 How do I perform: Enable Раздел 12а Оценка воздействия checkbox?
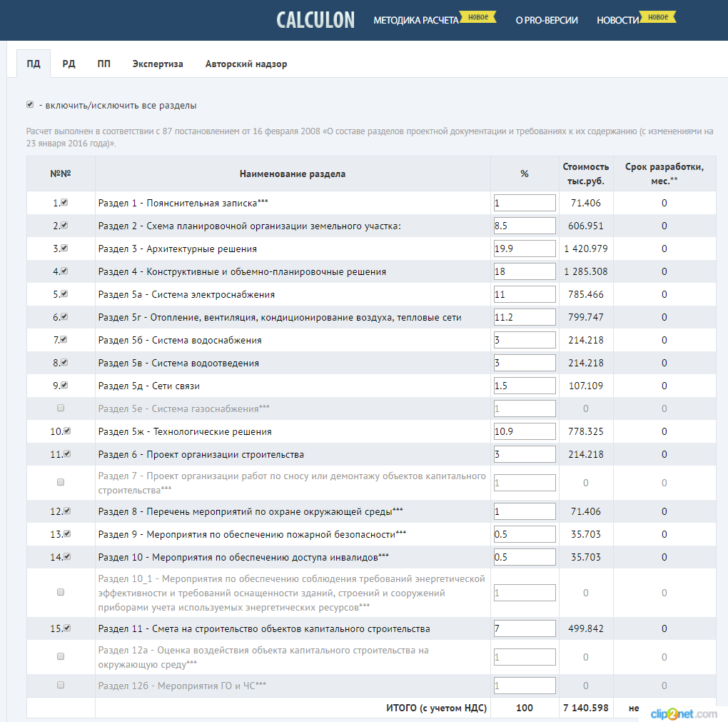tap(61, 656)
